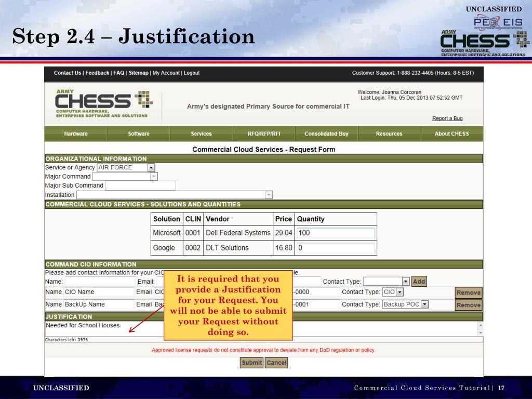532x399 pixels.
Task: Submit the cloud services request form
Action: tap(252, 363)
